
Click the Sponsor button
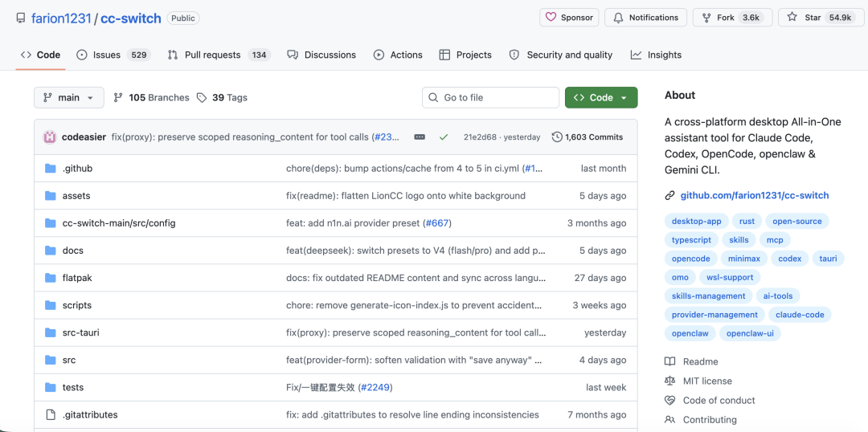(569, 18)
